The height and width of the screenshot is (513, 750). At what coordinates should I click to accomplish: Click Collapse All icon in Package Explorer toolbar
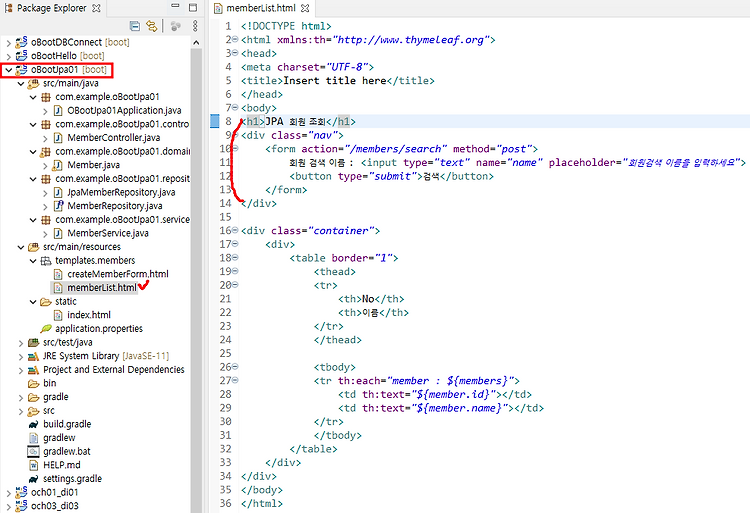[x=135, y=26]
